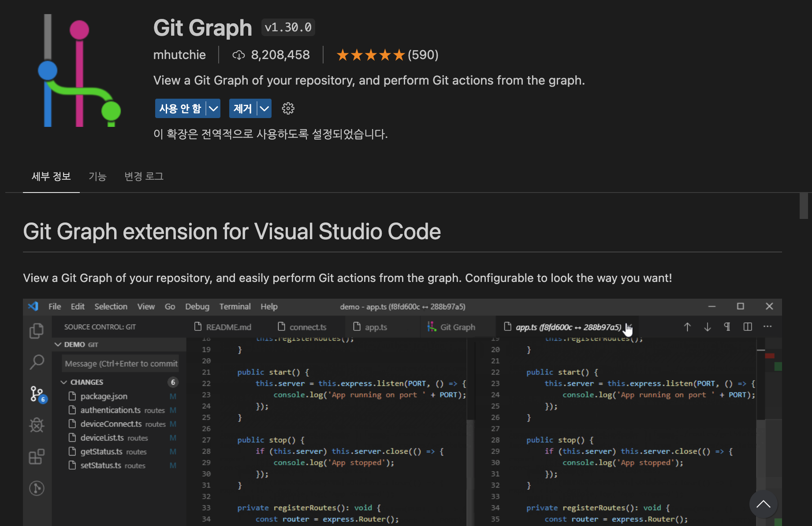
Task: Click the five-star rating
Action: (370, 55)
